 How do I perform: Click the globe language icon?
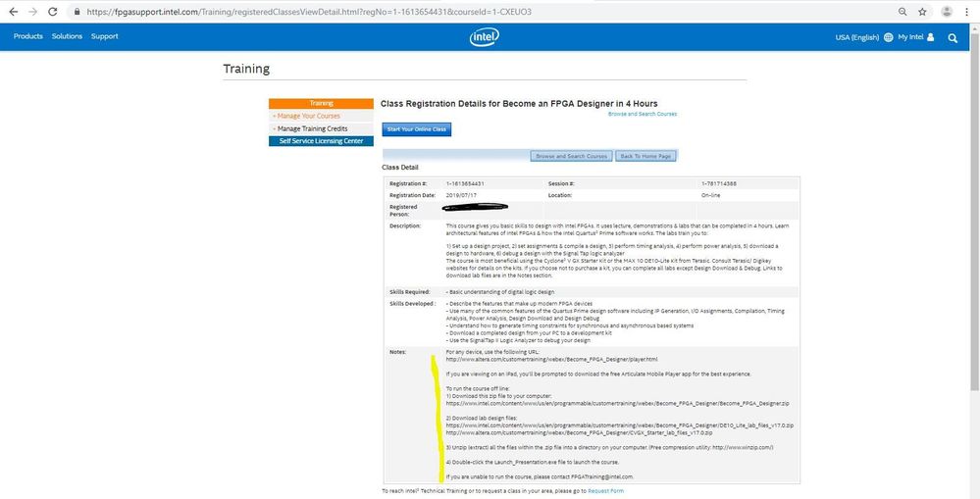pyautogui.click(x=889, y=37)
